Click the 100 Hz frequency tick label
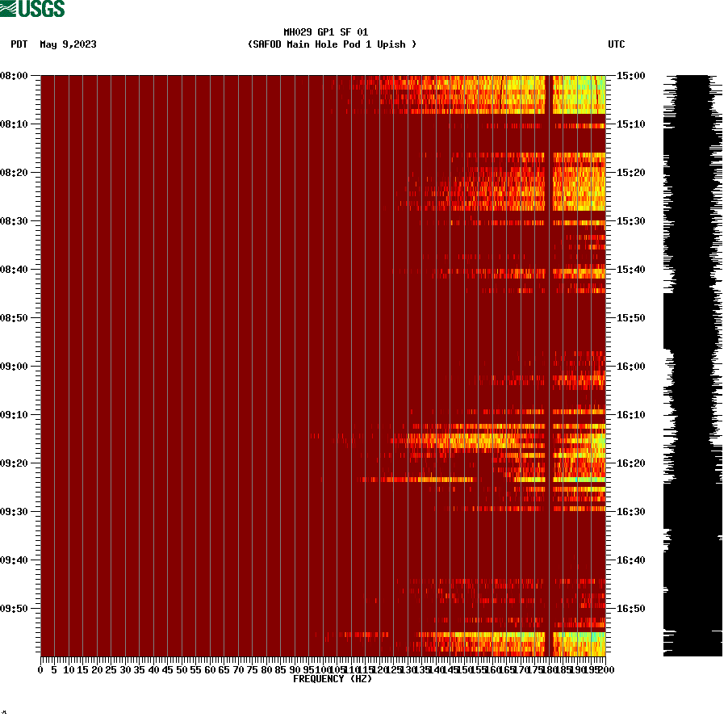 coord(321,668)
